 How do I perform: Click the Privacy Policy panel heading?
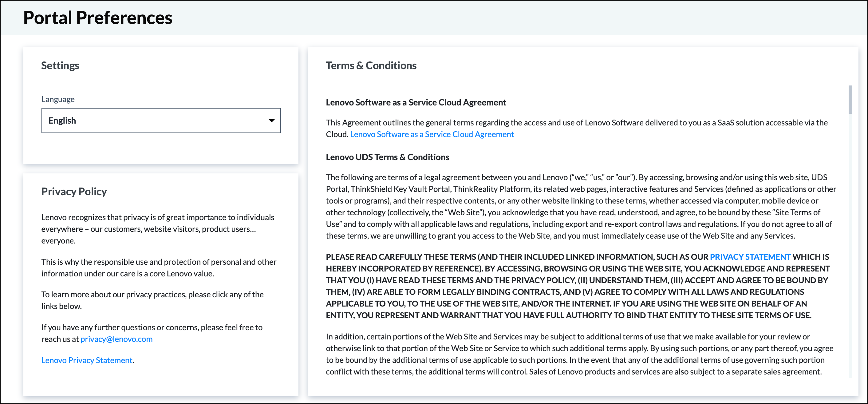point(74,191)
